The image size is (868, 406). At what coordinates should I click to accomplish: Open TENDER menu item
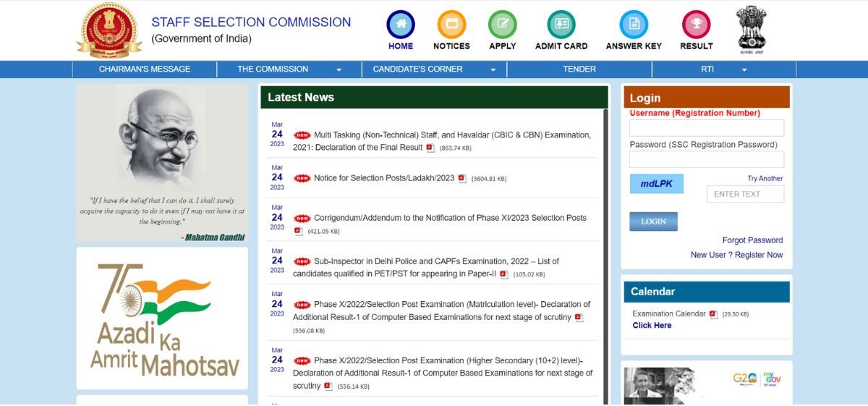point(579,69)
